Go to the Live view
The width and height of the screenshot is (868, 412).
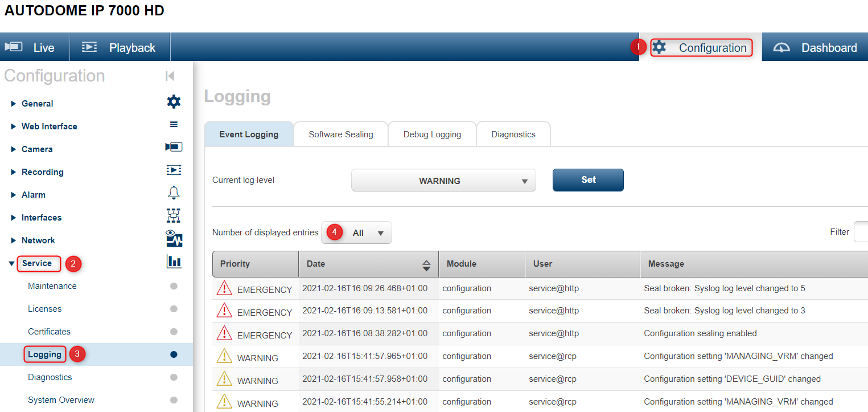pyautogui.click(x=35, y=47)
